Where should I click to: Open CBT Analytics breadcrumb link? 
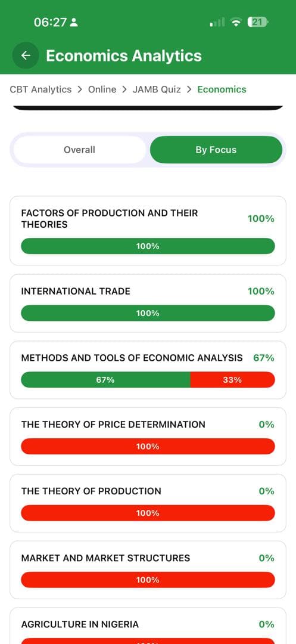pyautogui.click(x=40, y=89)
